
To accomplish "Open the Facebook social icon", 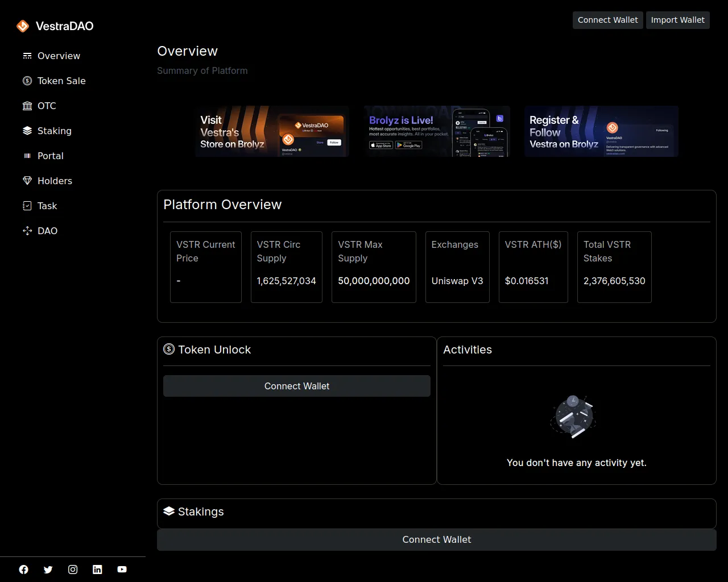I will tap(23, 569).
